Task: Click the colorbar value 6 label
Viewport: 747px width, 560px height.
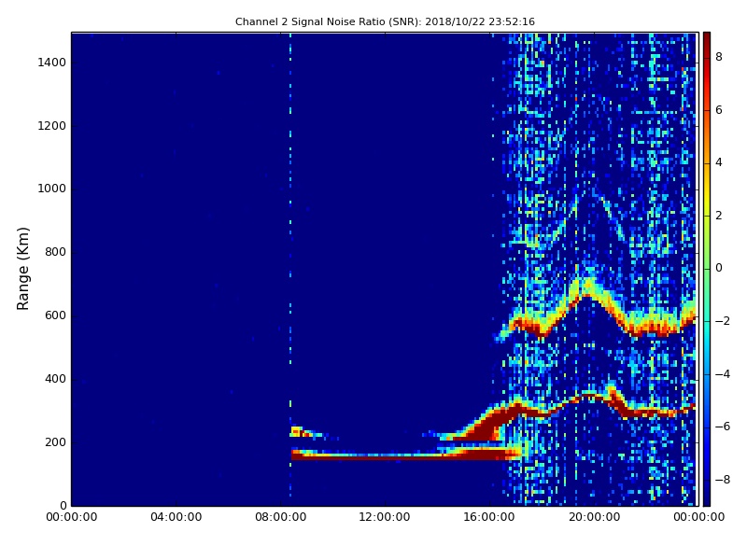Action: (x=719, y=110)
